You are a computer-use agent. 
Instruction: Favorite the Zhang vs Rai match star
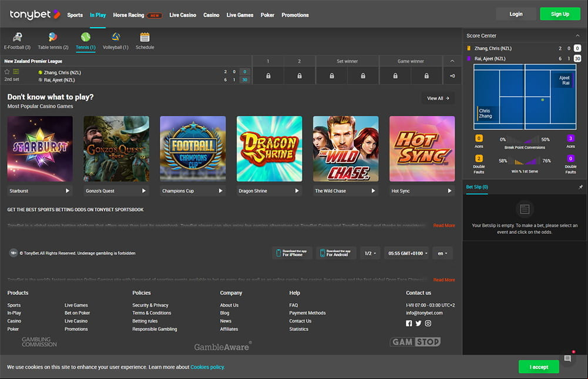coord(6,72)
